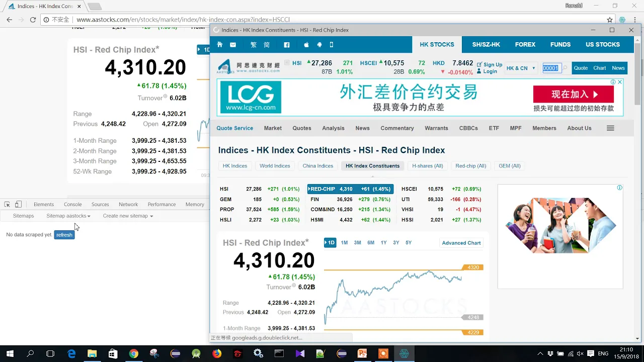
Task: Switch to the SH/SZ-HK tab
Action: pyautogui.click(x=486, y=44)
